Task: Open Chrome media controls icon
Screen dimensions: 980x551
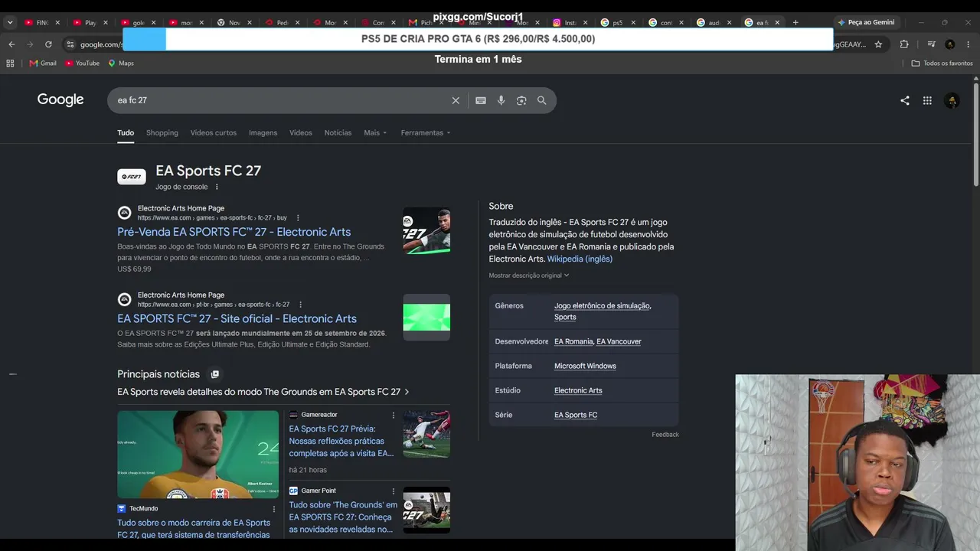Action: tap(931, 44)
